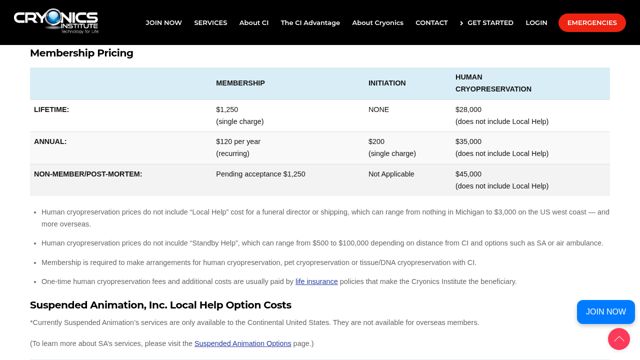Click the $200 initiation fee

coord(376,142)
